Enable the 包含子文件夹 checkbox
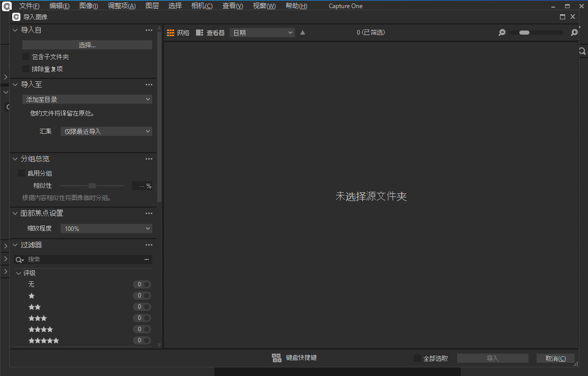 coord(26,56)
